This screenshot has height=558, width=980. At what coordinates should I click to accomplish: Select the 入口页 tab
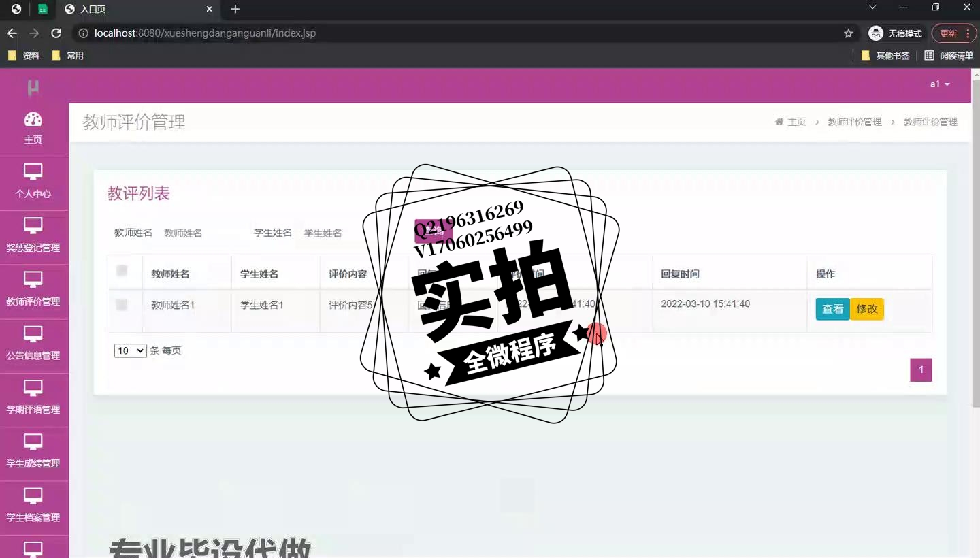[x=140, y=10]
